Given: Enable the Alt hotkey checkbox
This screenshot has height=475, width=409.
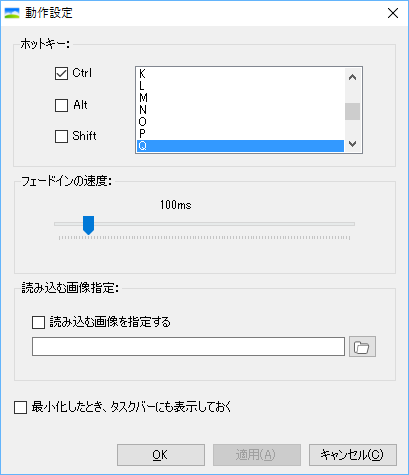Looking at the screenshot, I should pyautogui.click(x=61, y=105).
